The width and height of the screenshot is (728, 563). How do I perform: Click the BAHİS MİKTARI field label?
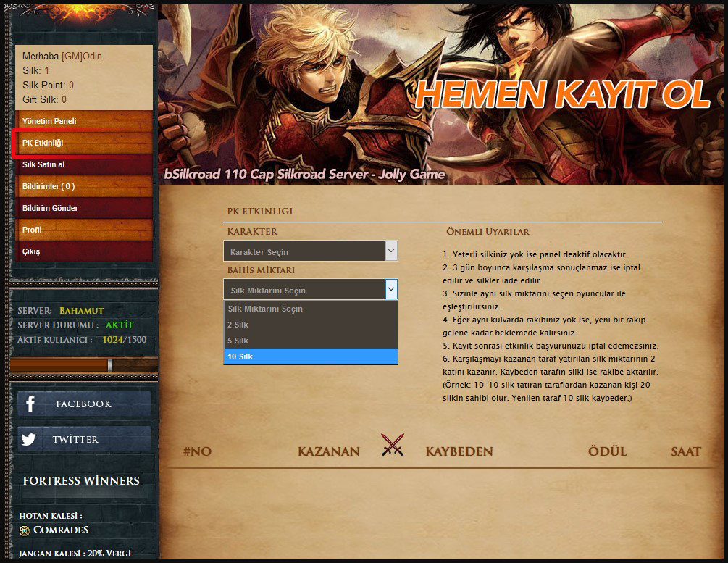tap(261, 270)
